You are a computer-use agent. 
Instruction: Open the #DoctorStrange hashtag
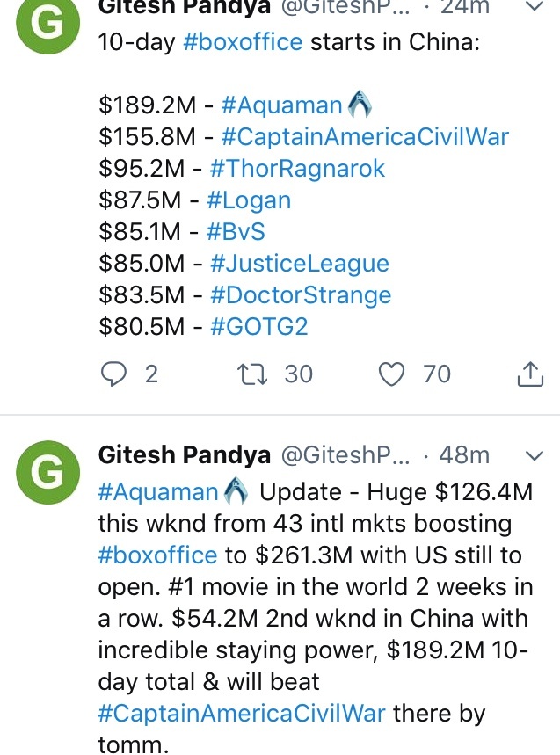[x=301, y=295]
